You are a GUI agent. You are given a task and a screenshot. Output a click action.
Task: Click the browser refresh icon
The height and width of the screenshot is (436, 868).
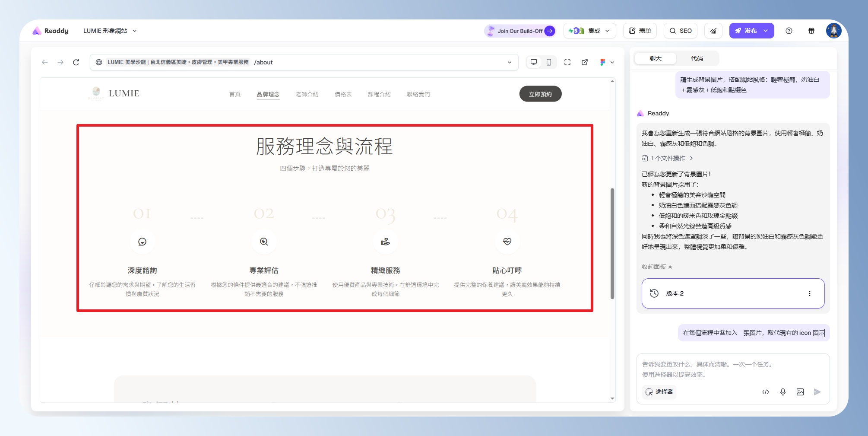[x=76, y=62]
